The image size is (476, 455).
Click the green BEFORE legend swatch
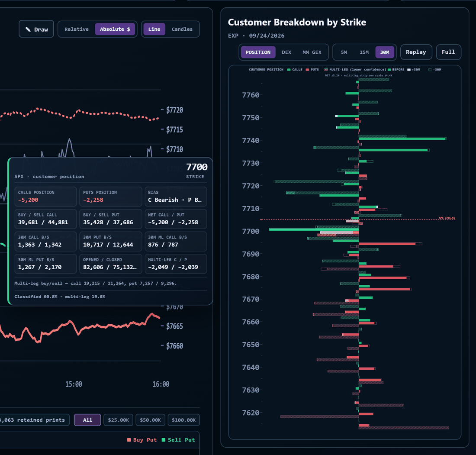[x=389, y=70]
